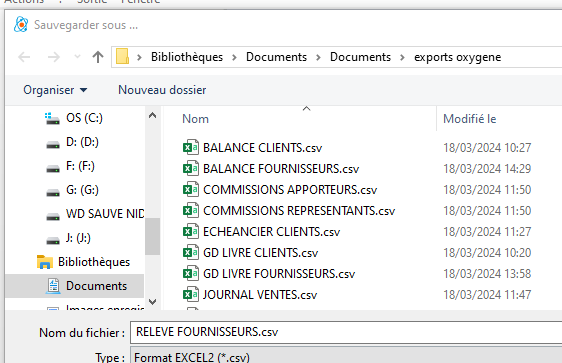Open the Type format combo box

click(x=346, y=355)
